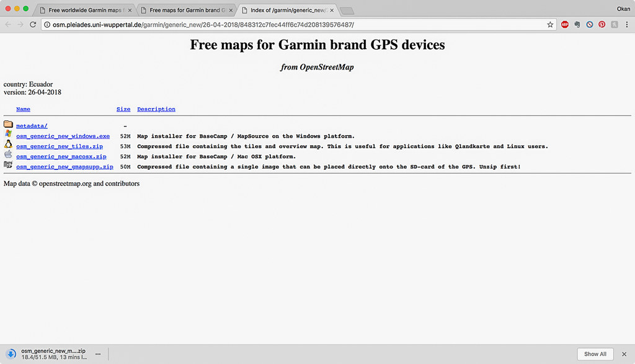Image resolution: width=635 pixels, height=364 pixels.
Task: Click the macOS green fullscreen window button
Action: coord(25,9)
